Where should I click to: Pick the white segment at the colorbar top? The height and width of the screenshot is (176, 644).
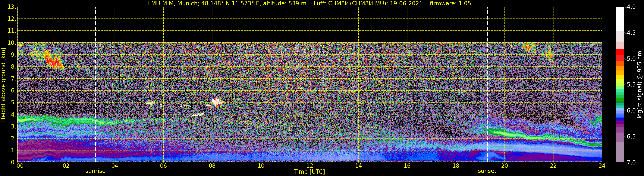[x=620, y=19]
